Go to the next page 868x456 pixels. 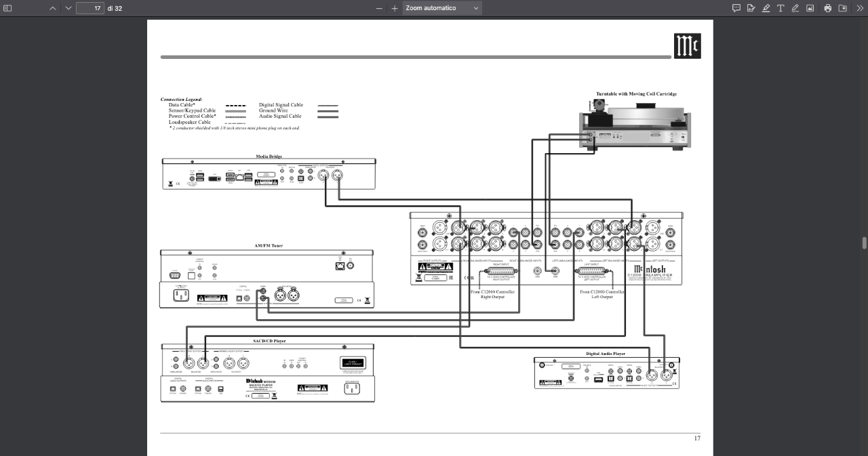point(68,8)
